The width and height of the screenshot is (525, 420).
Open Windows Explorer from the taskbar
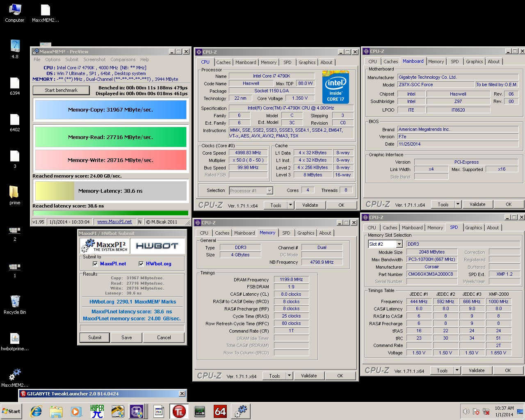[x=56, y=411]
